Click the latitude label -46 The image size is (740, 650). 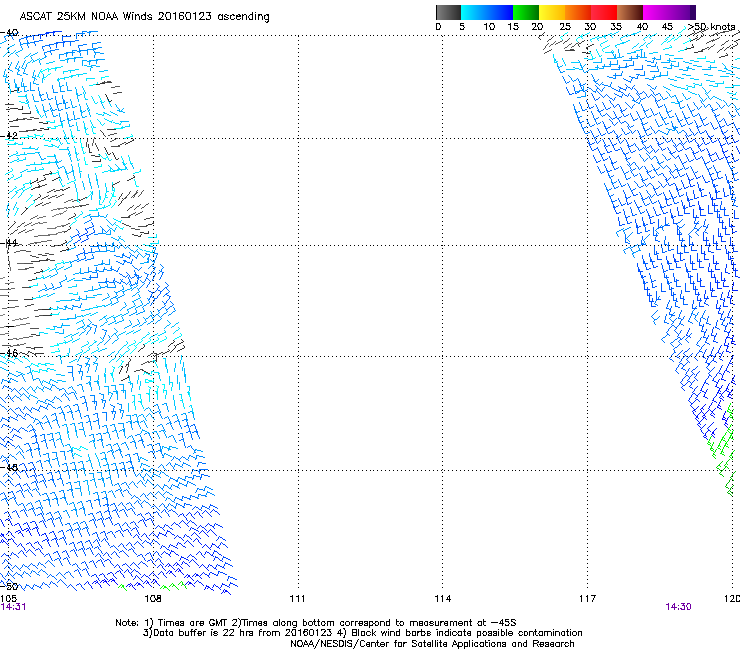[9, 353]
